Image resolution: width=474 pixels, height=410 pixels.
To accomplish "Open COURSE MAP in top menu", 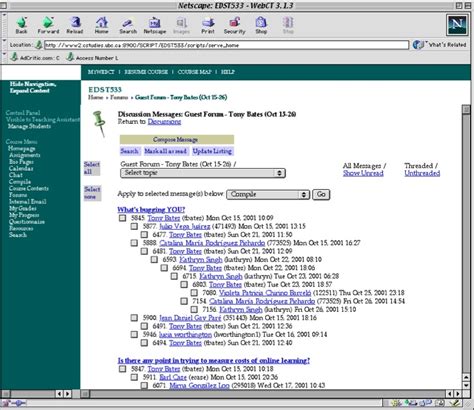I will pos(194,72).
